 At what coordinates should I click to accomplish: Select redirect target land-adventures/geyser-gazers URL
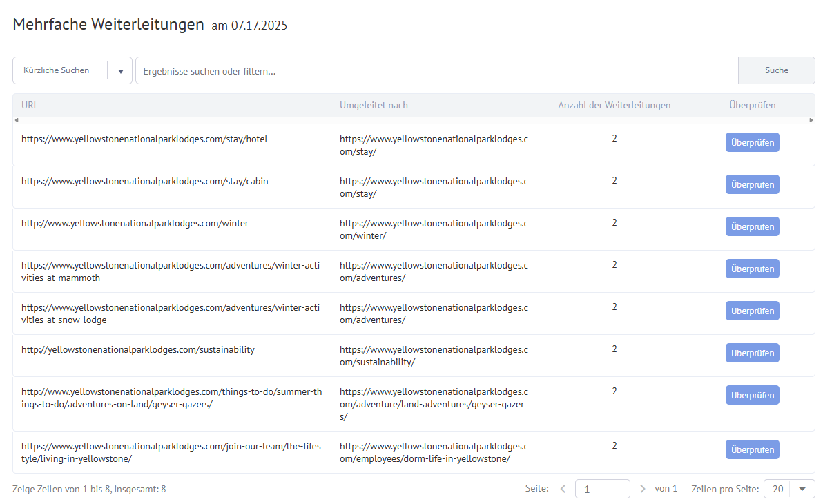(x=434, y=405)
